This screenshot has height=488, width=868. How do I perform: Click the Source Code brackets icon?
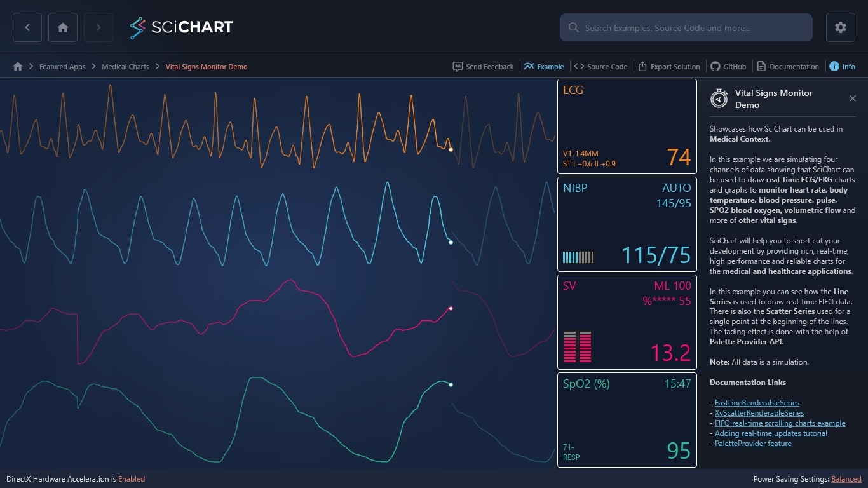click(579, 67)
